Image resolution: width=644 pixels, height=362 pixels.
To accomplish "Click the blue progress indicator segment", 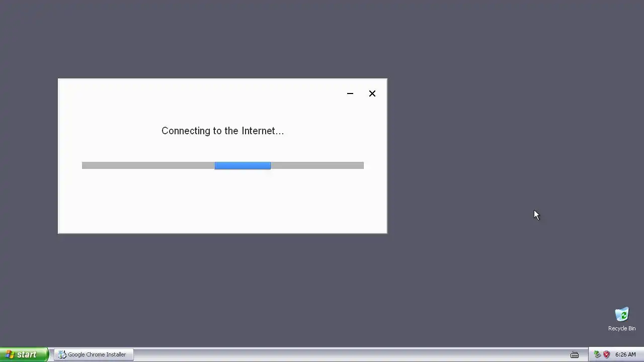I will coord(243,165).
